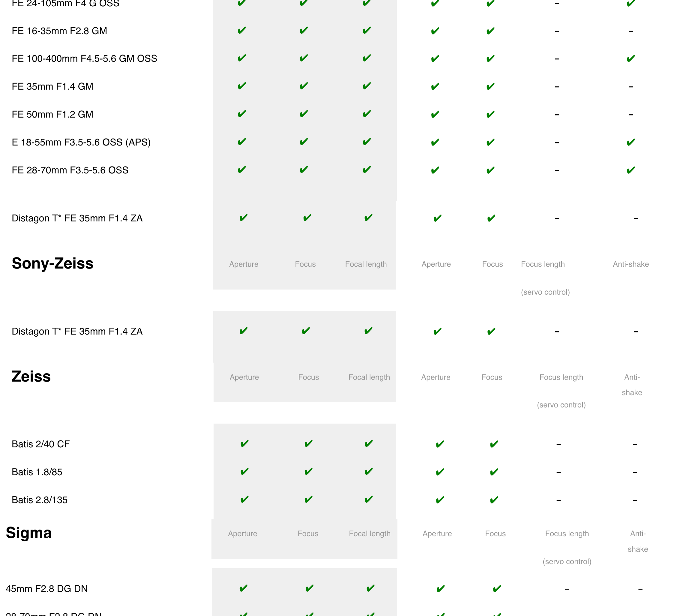Screen dimensions: 683x616
Task: Click the Anti-shake header in the Sony-Zeiss row
Action: click(x=631, y=264)
